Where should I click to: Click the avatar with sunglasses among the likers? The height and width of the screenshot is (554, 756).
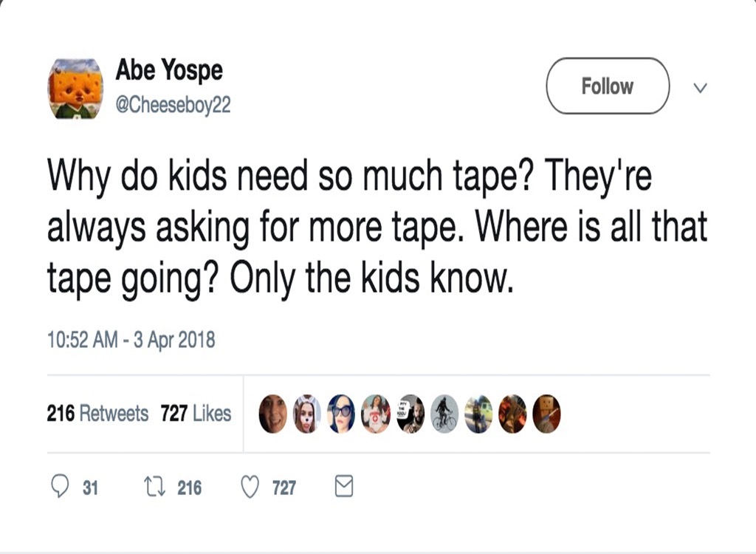[x=341, y=414]
